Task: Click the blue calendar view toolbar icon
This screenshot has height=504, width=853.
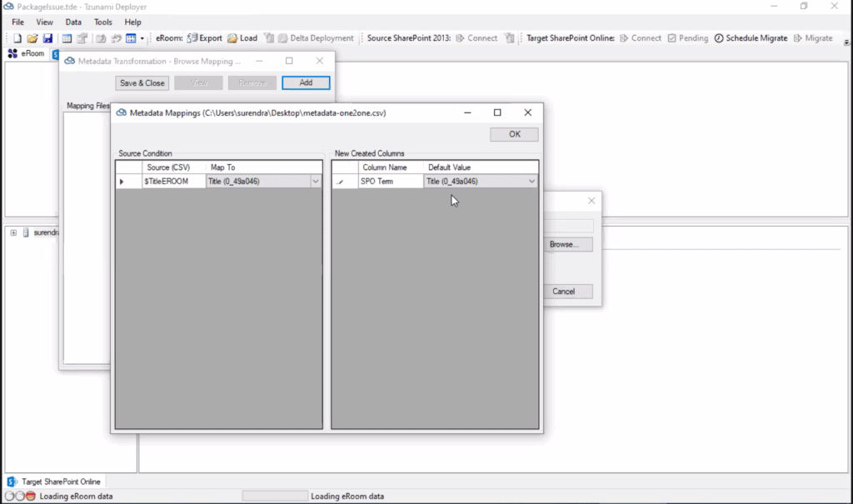Action: click(x=131, y=38)
